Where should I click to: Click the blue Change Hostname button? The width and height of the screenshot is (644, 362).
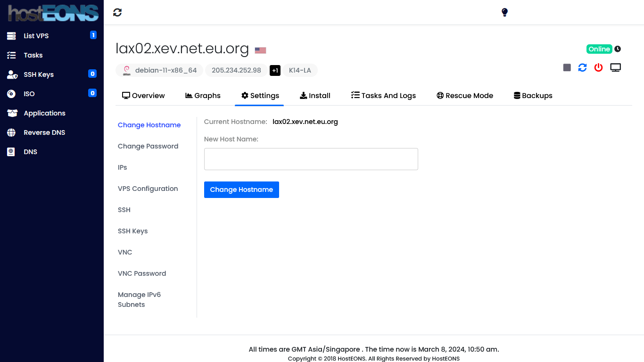coord(241,189)
